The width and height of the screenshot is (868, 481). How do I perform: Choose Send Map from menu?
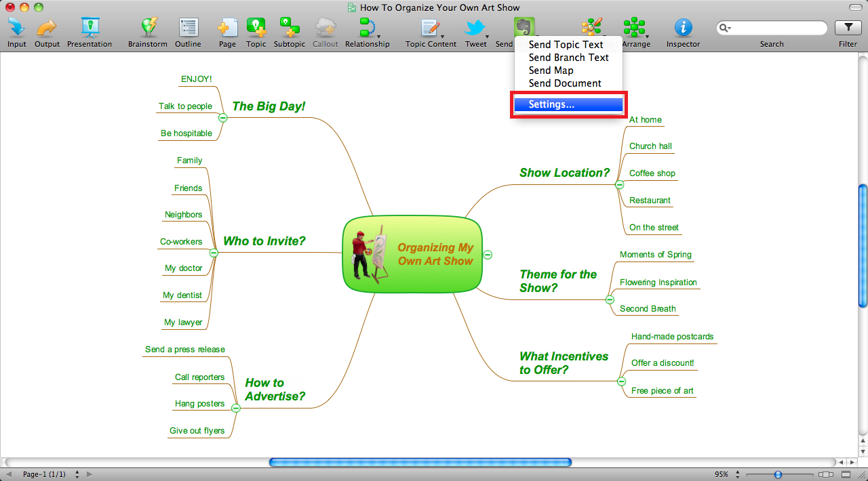click(568, 70)
